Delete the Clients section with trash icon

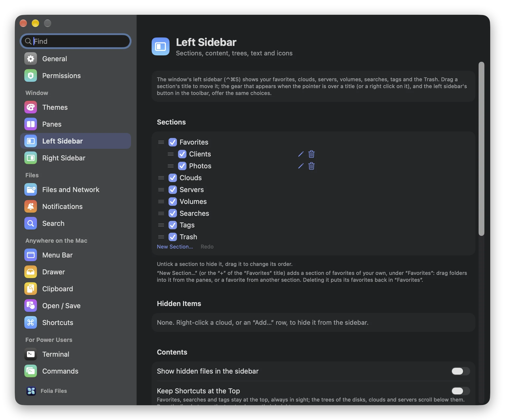point(311,154)
